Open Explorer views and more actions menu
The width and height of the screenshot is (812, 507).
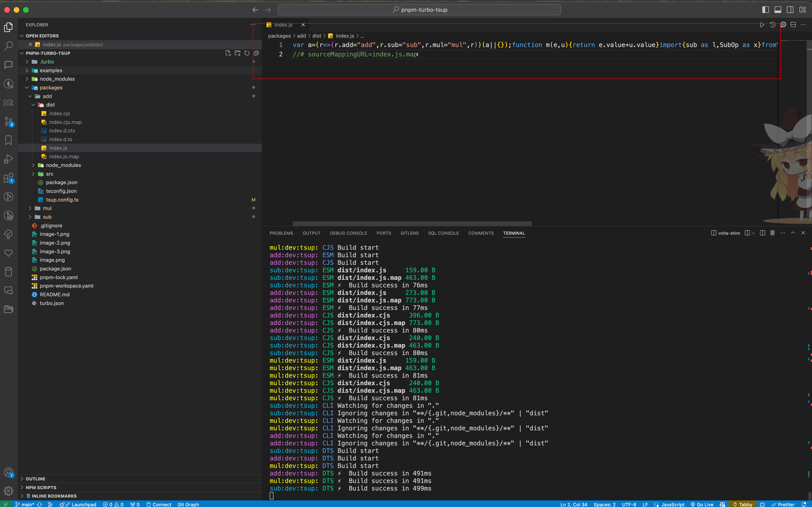point(253,25)
